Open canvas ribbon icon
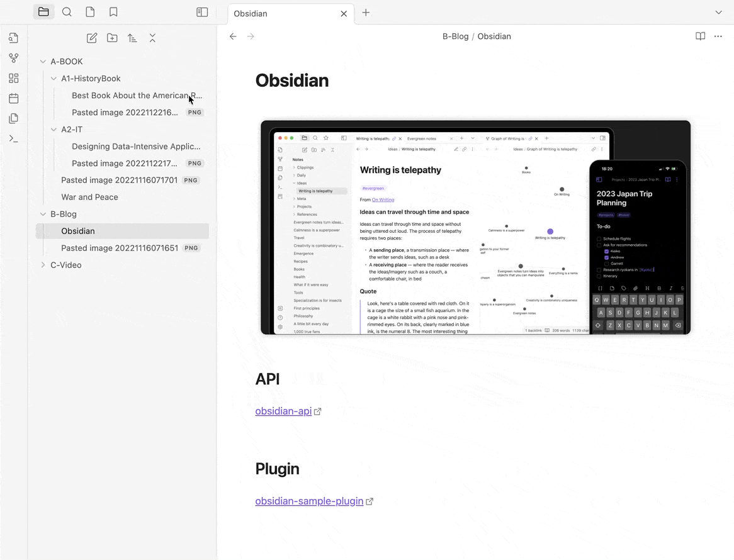 [x=14, y=78]
